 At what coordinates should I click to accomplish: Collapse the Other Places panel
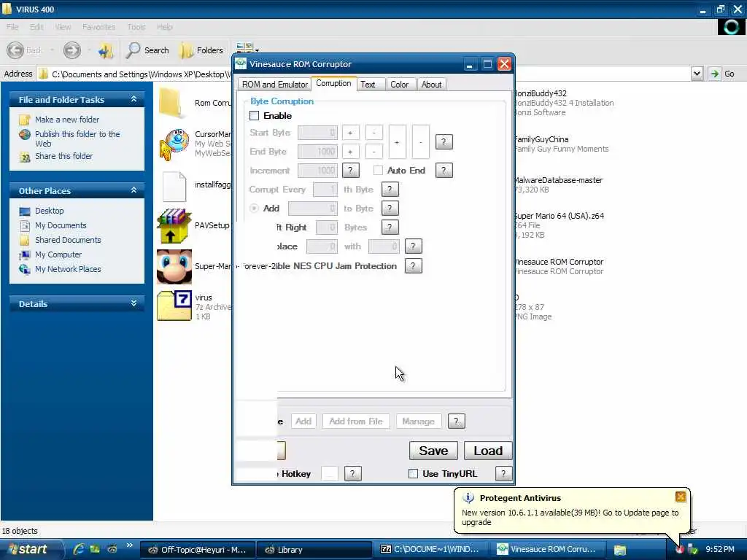(134, 190)
